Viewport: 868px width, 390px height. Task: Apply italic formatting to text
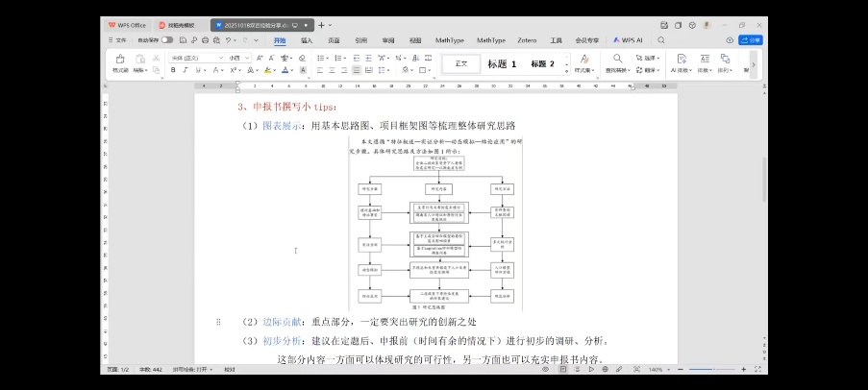point(186,70)
